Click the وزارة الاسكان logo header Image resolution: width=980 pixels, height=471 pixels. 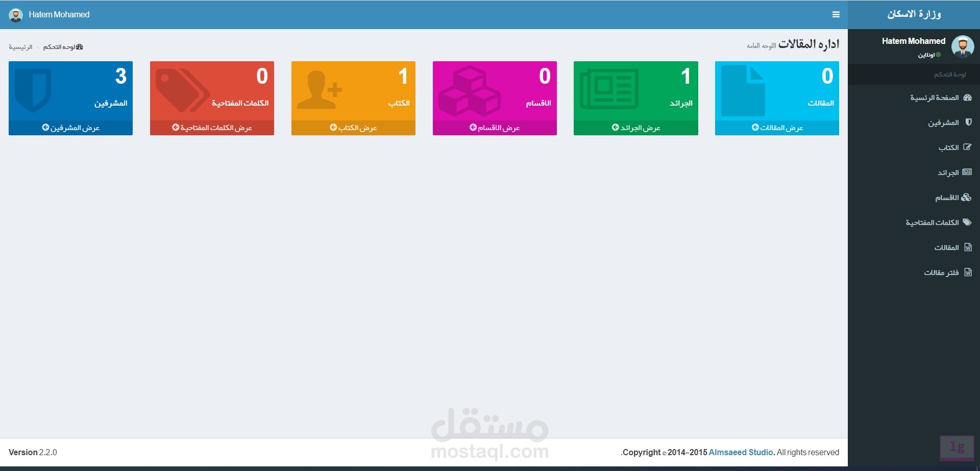coord(914,14)
